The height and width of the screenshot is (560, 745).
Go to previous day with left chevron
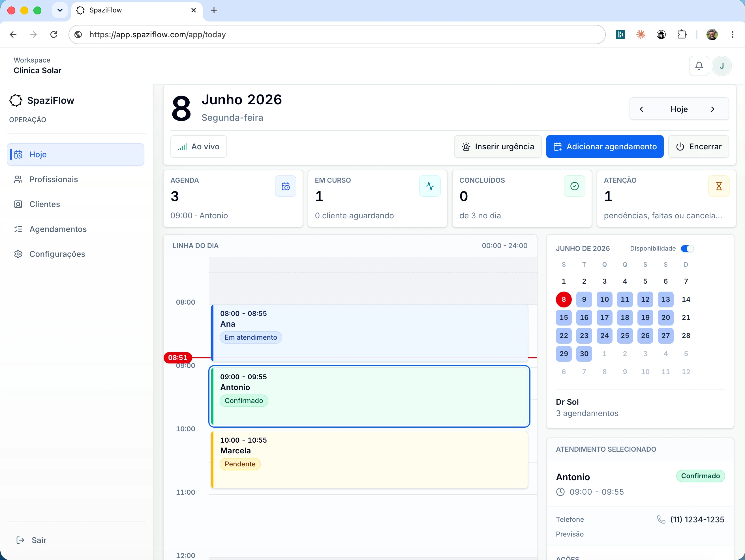(x=641, y=109)
